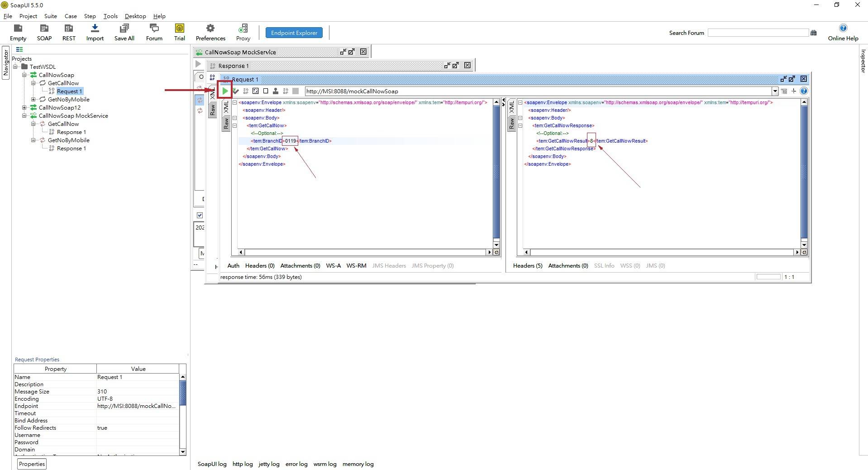
Task: Create a new SOAP project
Action: coord(44,33)
